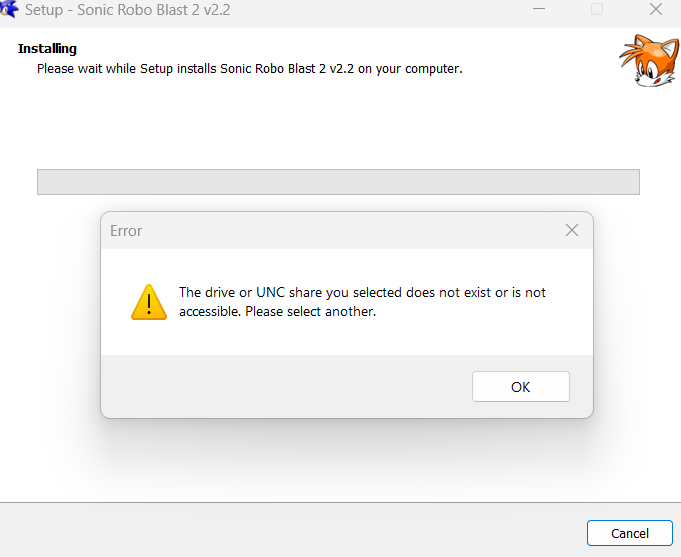Click the Tails mascot image

point(649,60)
